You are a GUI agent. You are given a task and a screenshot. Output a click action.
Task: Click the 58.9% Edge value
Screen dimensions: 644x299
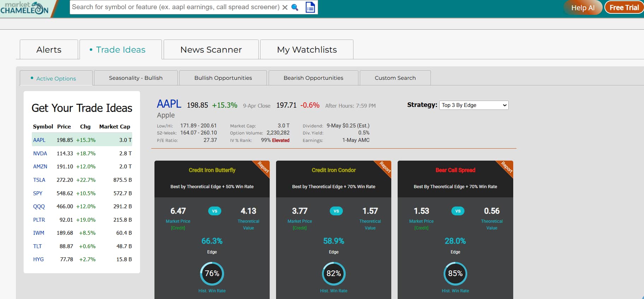pos(334,241)
